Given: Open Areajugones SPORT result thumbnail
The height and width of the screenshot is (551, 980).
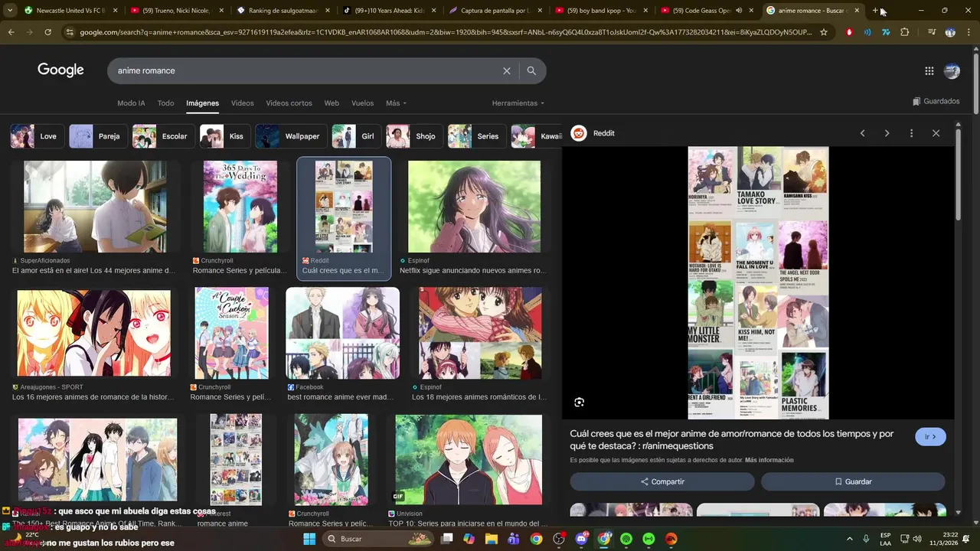Looking at the screenshot, I should tap(93, 333).
